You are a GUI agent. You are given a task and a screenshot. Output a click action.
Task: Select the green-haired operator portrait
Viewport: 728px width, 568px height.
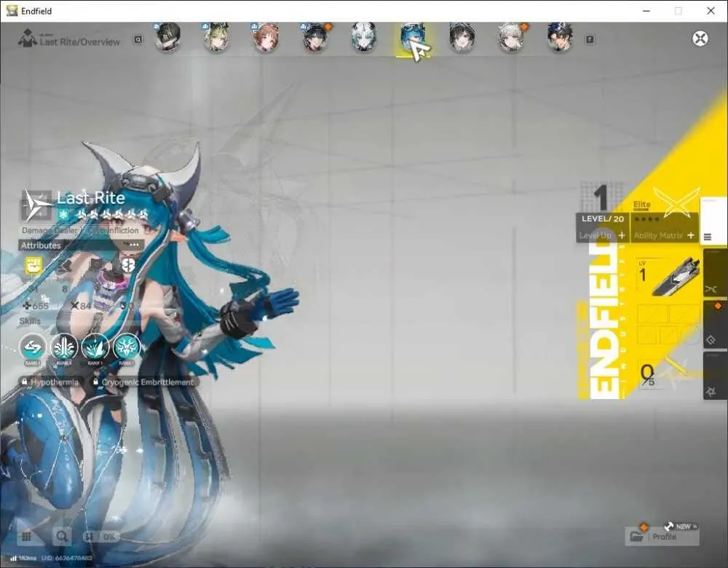[216, 38]
